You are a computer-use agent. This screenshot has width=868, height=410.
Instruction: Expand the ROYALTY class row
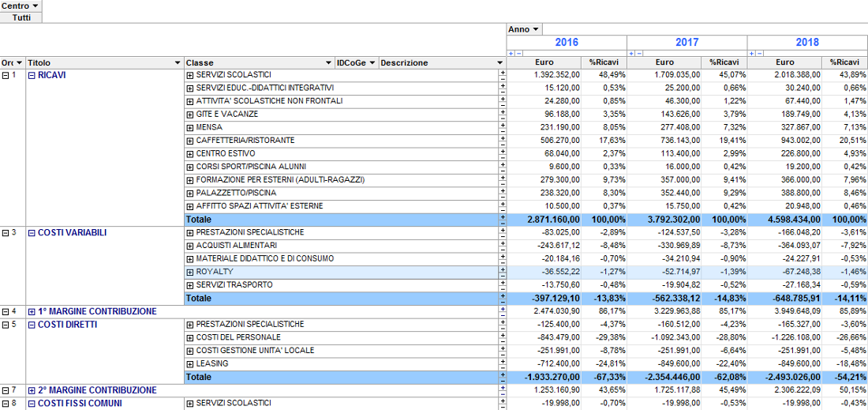coord(190,273)
